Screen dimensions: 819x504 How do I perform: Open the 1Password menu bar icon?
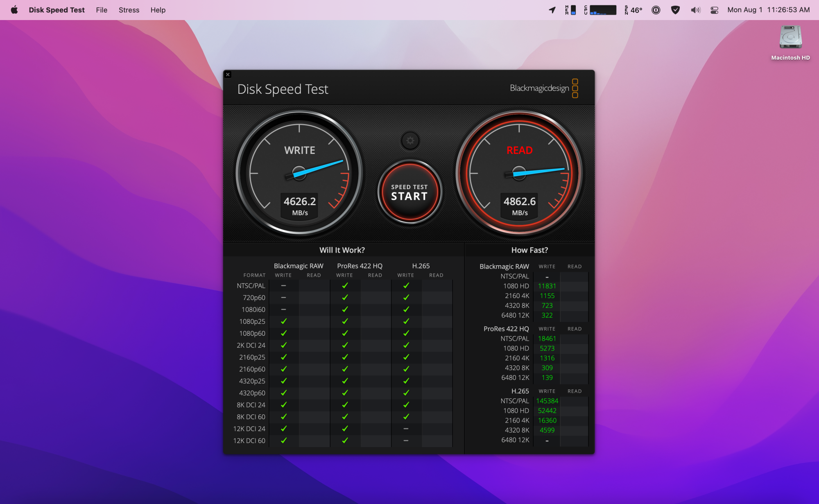656,10
